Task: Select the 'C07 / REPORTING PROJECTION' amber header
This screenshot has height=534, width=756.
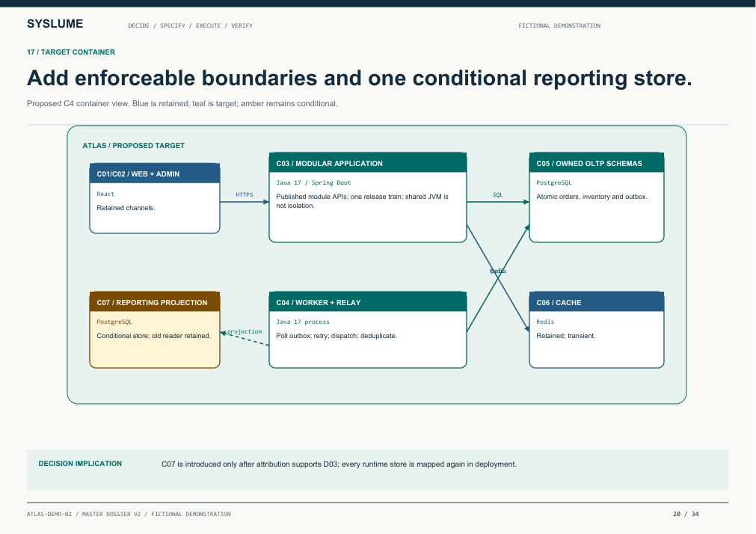Action: (x=155, y=302)
